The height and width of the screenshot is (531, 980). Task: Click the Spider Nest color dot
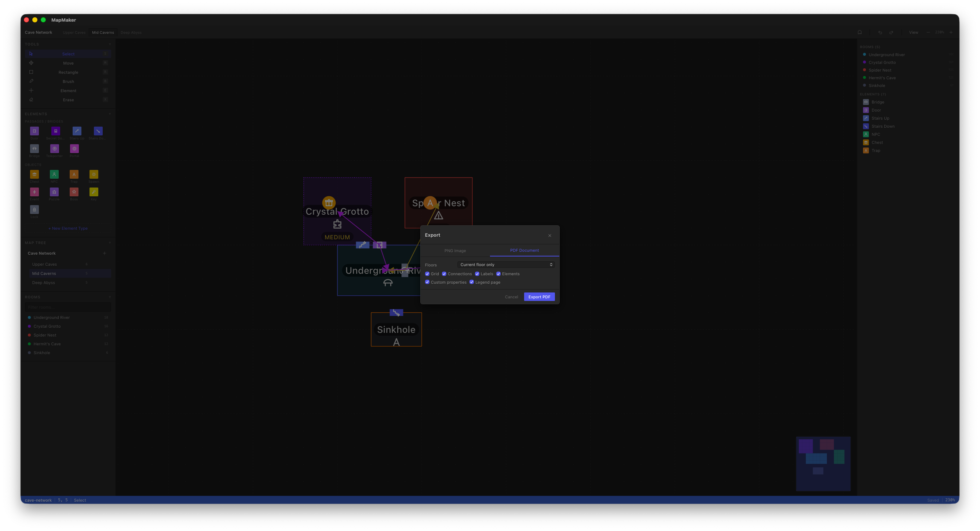[x=29, y=335]
